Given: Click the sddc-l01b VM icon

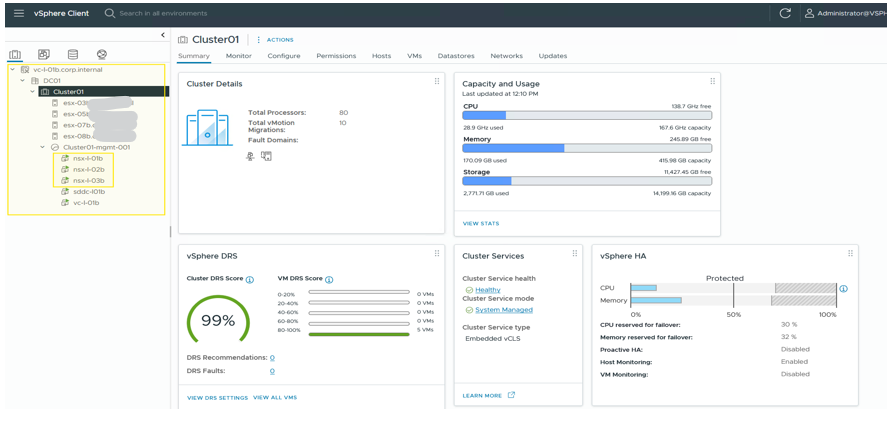Looking at the screenshot, I should pos(65,192).
